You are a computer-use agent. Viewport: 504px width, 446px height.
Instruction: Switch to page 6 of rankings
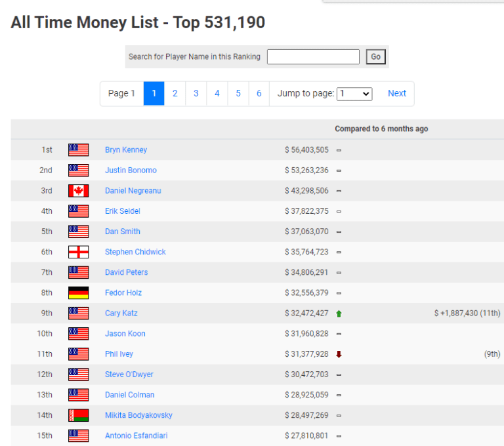259,93
